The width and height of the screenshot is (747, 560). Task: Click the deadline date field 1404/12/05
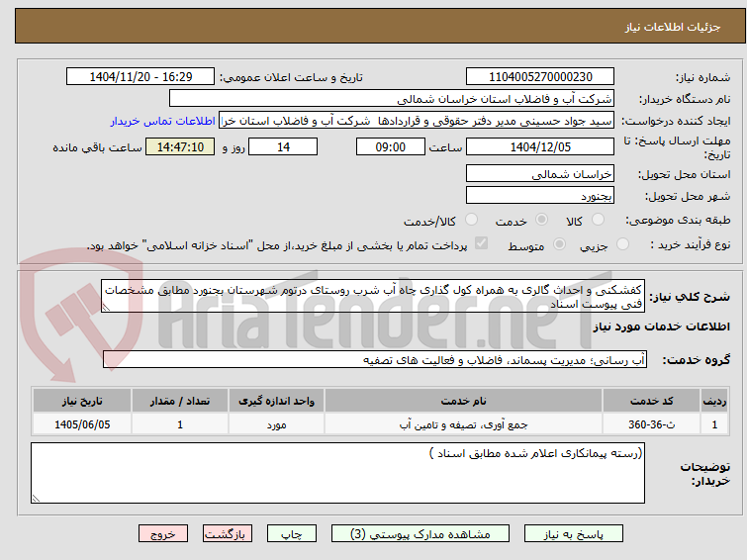[540, 146]
